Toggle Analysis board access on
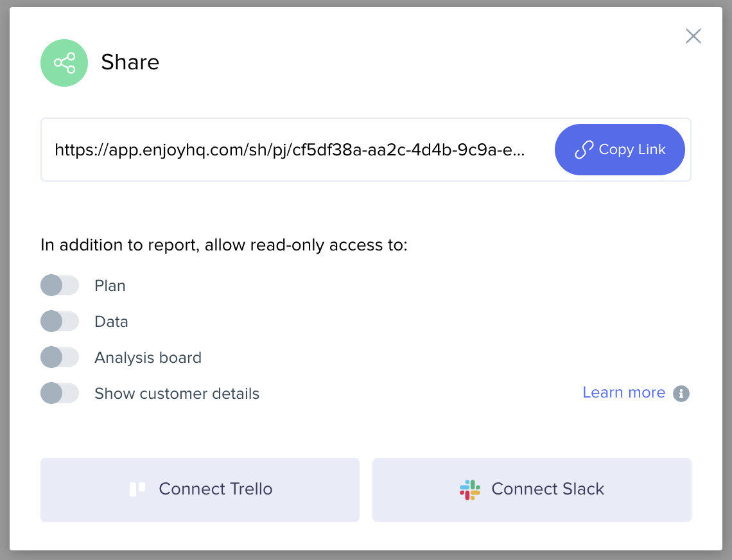The height and width of the screenshot is (560, 732). (x=60, y=358)
